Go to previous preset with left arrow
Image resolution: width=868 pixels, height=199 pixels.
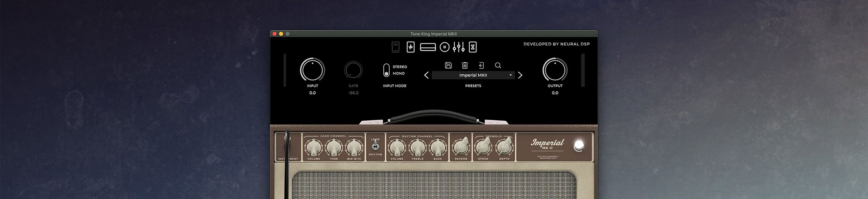pyautogui.click(x=426, y=75)
